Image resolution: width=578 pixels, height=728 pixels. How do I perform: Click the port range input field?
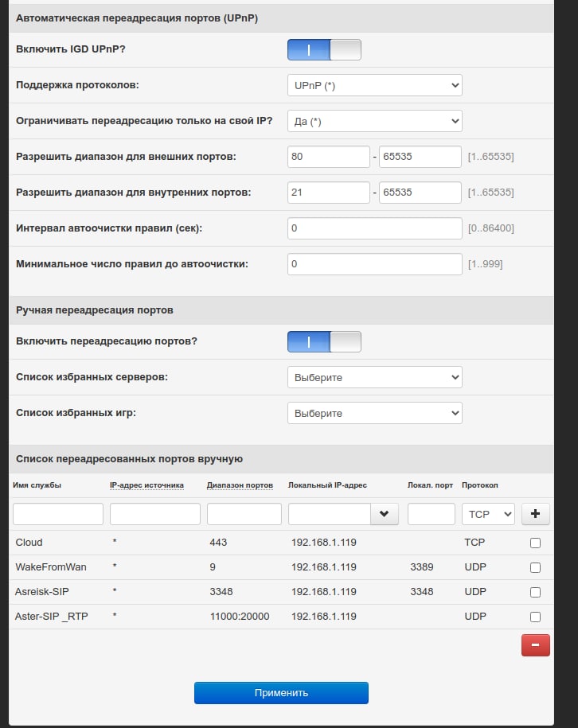coord(244,514)
